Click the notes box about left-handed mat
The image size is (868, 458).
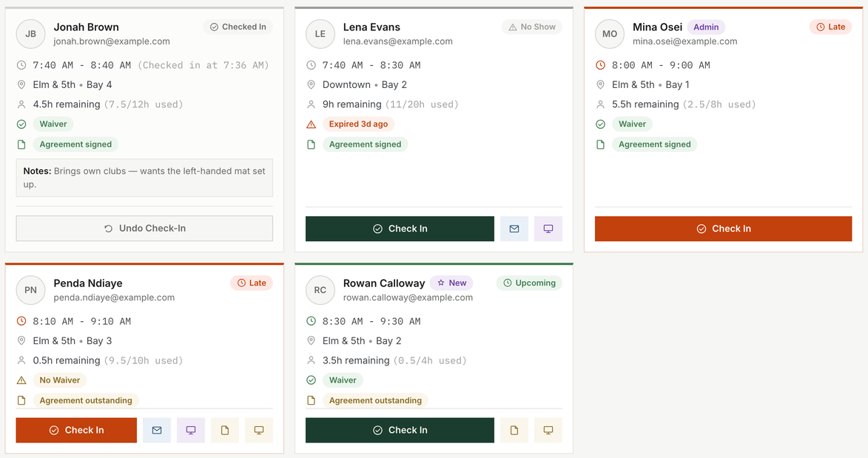click(144, 178)
